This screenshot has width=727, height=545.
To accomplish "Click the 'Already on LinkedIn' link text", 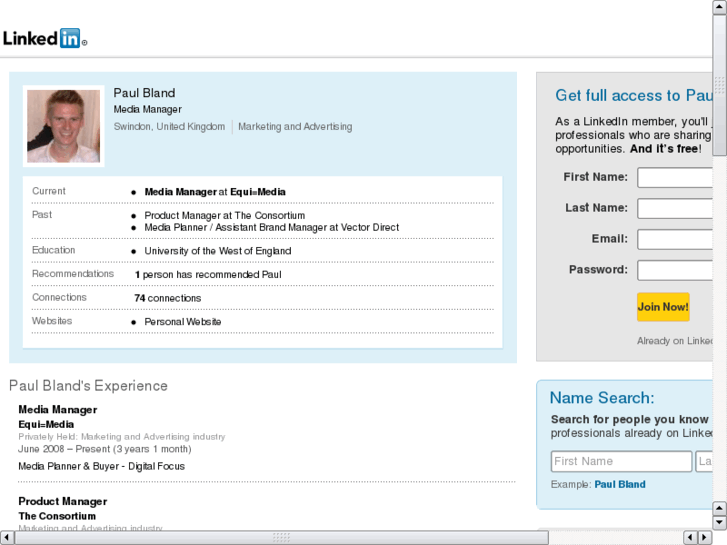I will pos(675,341).
